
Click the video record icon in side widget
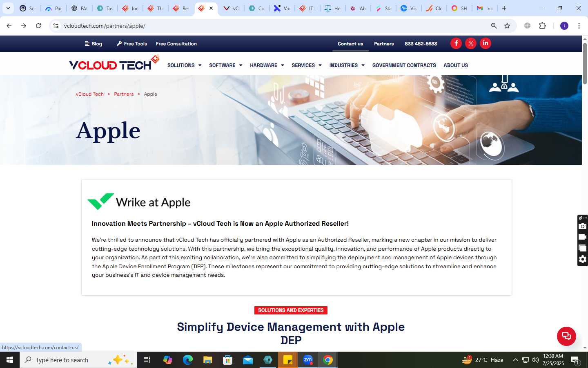[583, 237]
